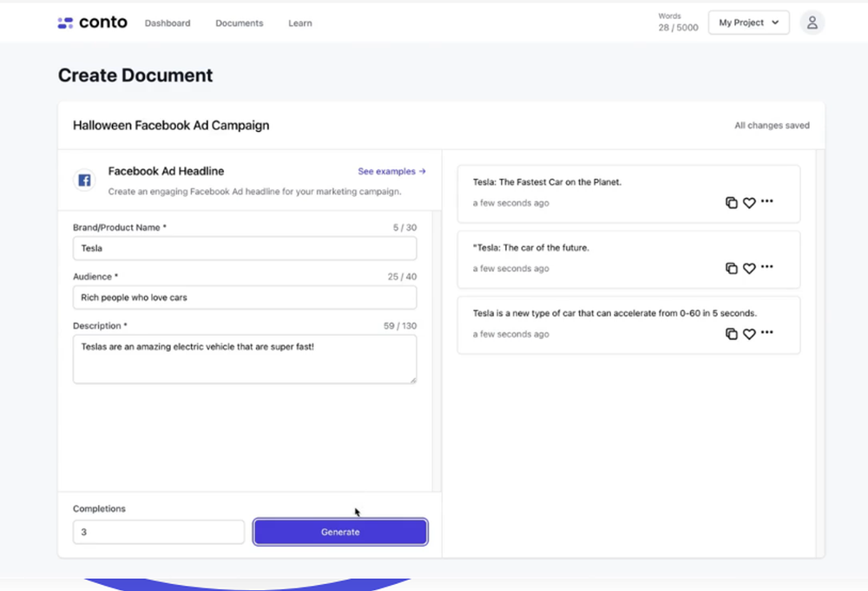Click the 'Create Document' heading

point(135,76)
